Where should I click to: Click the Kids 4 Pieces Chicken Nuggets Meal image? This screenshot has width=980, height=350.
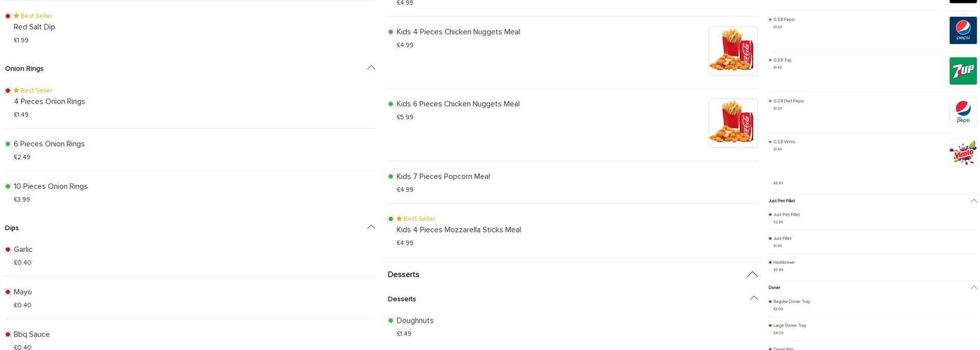[733, 51]
